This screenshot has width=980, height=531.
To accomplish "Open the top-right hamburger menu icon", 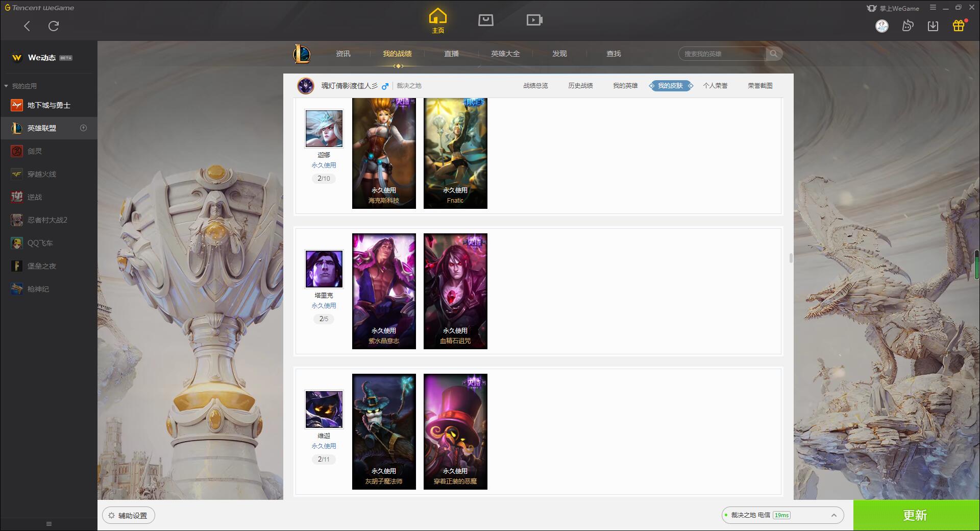I will click(x=933, y=8).
